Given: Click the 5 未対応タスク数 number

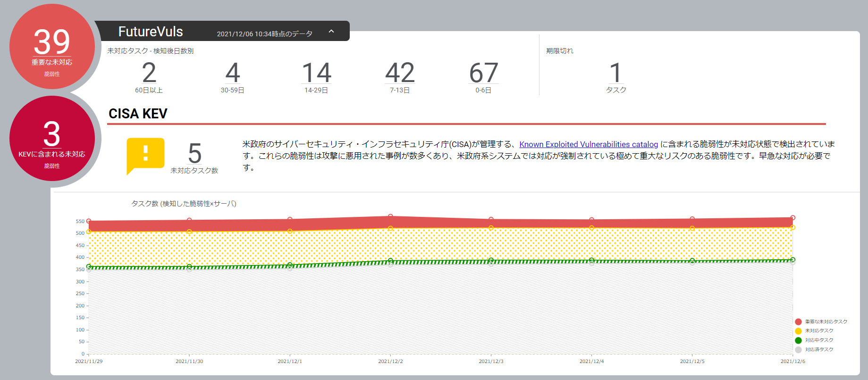Looking at the screenshot, I should 194,153.
